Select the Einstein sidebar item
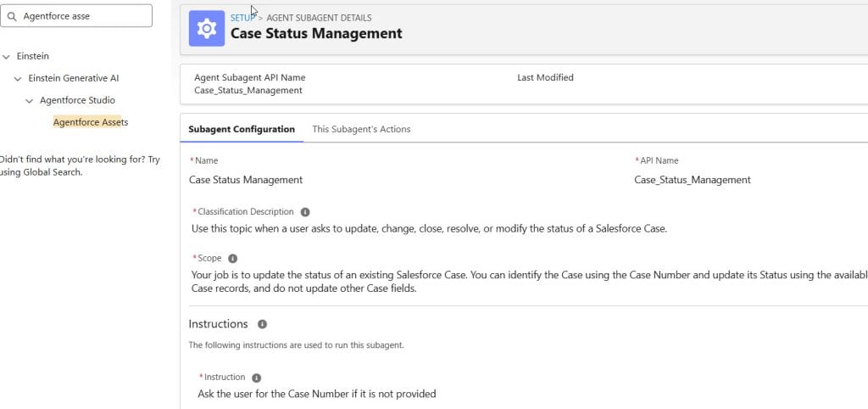Screen dimensions: 868x409 (x=33, y=56)
